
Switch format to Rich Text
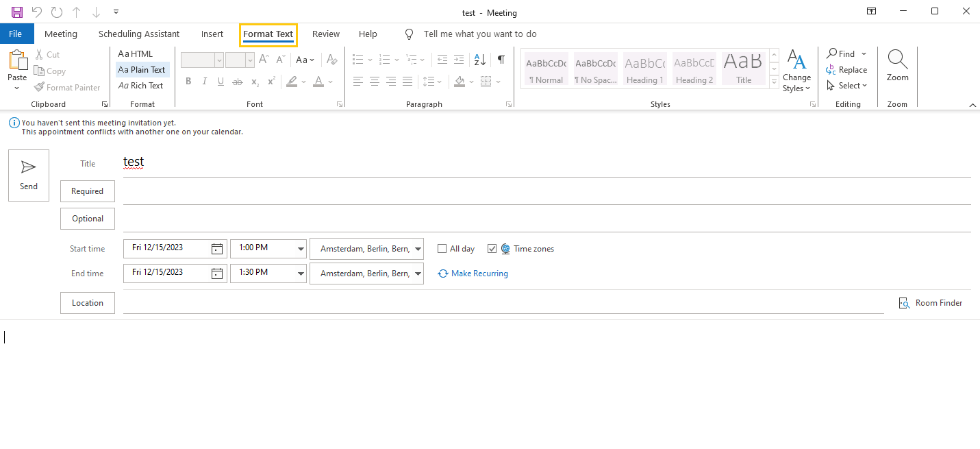tap(141, 86)
